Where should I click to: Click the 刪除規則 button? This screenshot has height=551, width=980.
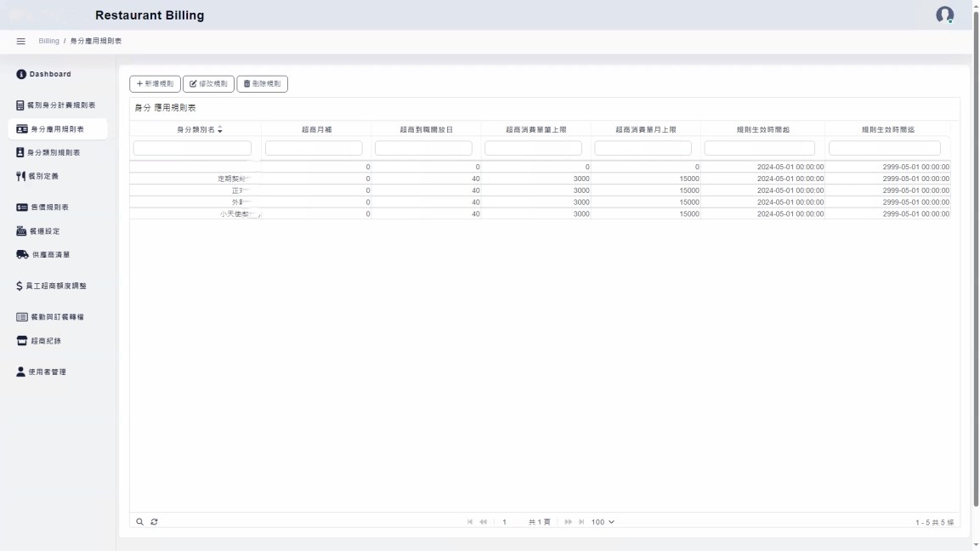262,83
